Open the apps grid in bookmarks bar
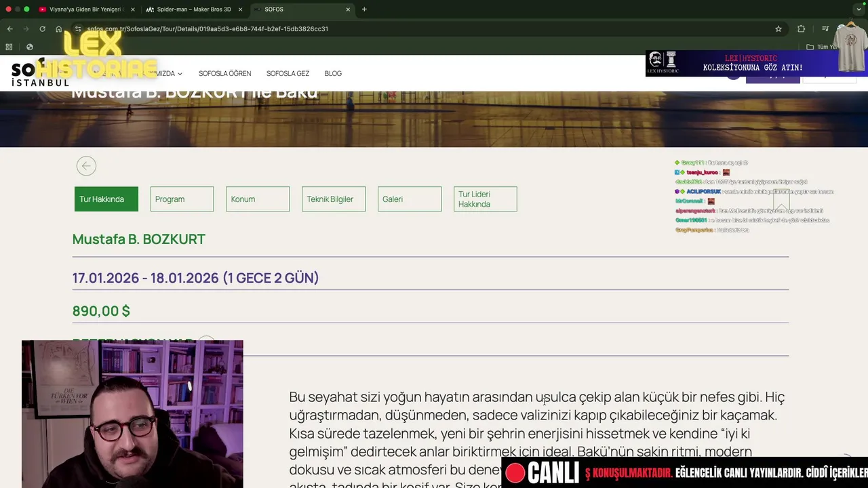Screen dimensions: 868x488 click(9, 47)
